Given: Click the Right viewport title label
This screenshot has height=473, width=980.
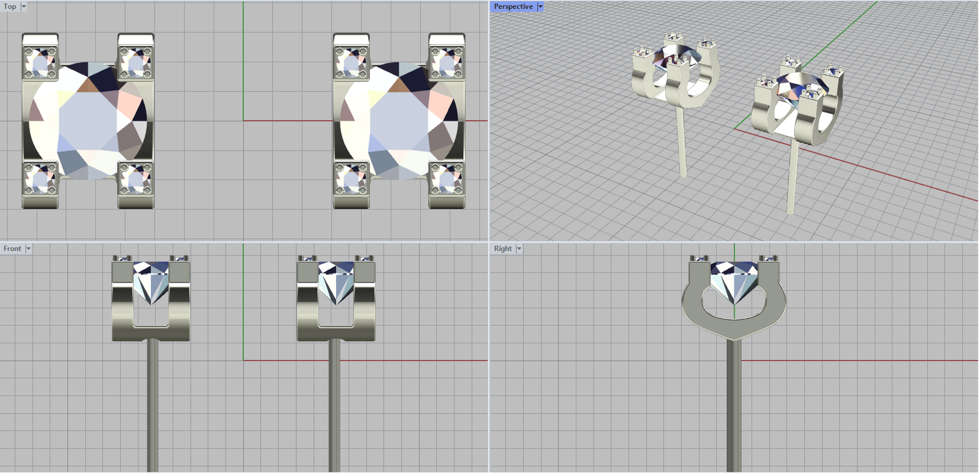Looking at the screenshot, I should (x=502, y=249).
